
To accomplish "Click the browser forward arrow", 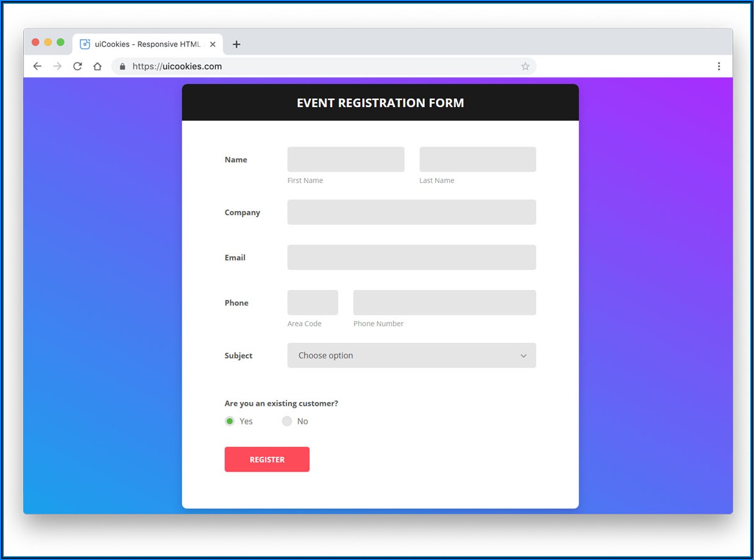I will click(x=57, y=66).
